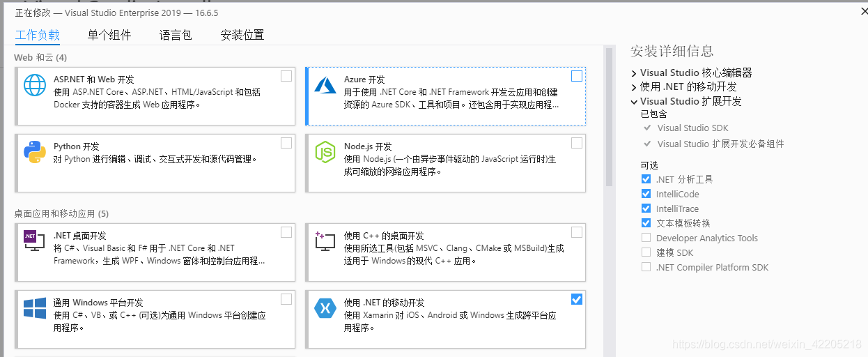Image resolution: width=868 pixels, height=357 pixels.
Task: Click the 桌面应用和移动应用 (5) section heading
Action: click(x=61, y=213)
